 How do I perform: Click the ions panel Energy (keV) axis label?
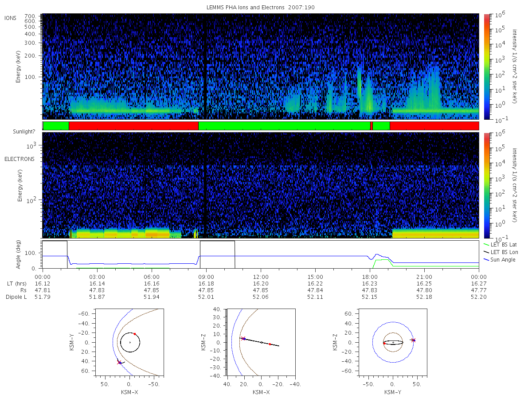(18, 67)
